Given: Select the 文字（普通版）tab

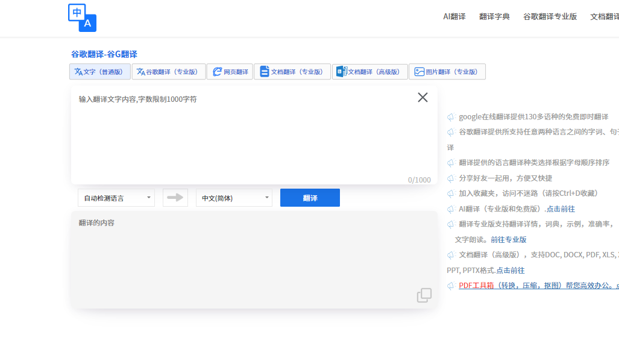Looking at the screenshot, I should (100, 72).
